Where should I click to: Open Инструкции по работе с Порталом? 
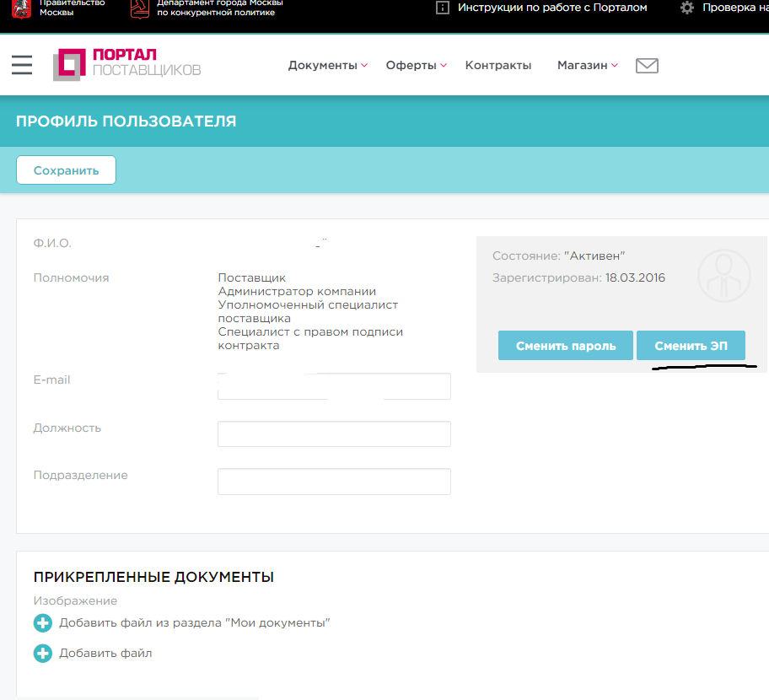(x=552, y=8)
